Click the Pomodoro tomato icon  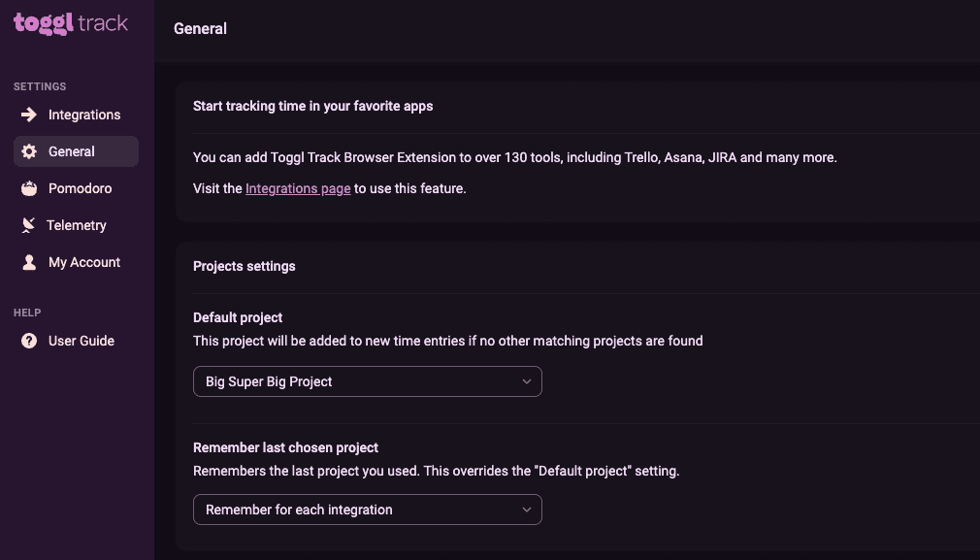29,188
